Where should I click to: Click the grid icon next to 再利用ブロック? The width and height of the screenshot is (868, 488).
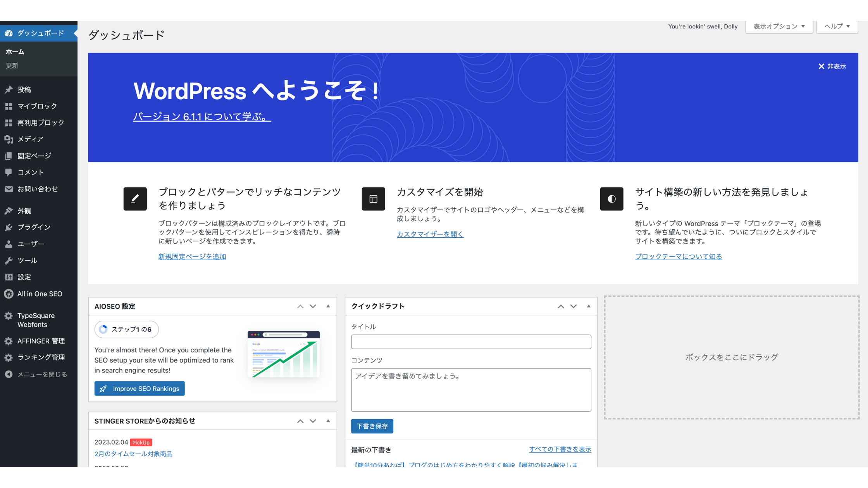pos(9,123)
